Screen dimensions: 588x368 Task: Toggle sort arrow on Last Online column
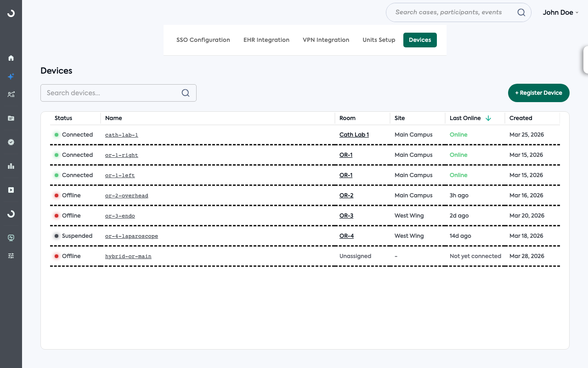(x=488, y=118)
